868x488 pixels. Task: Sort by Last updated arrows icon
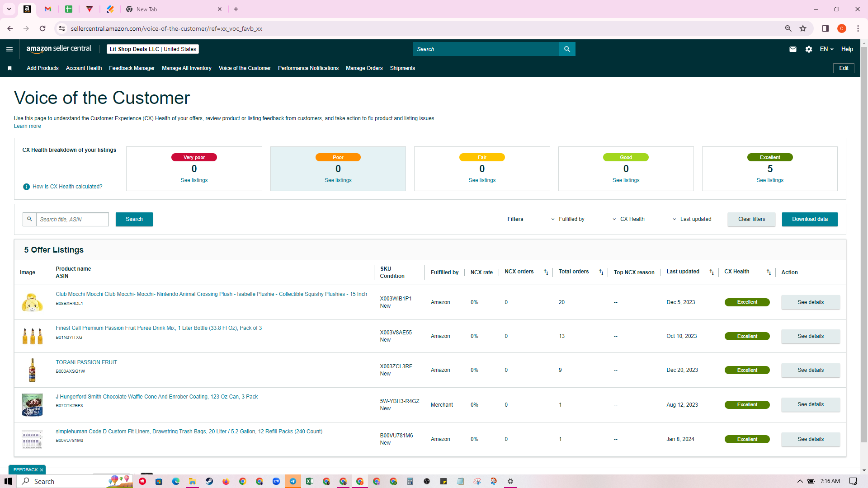(712, 272)
